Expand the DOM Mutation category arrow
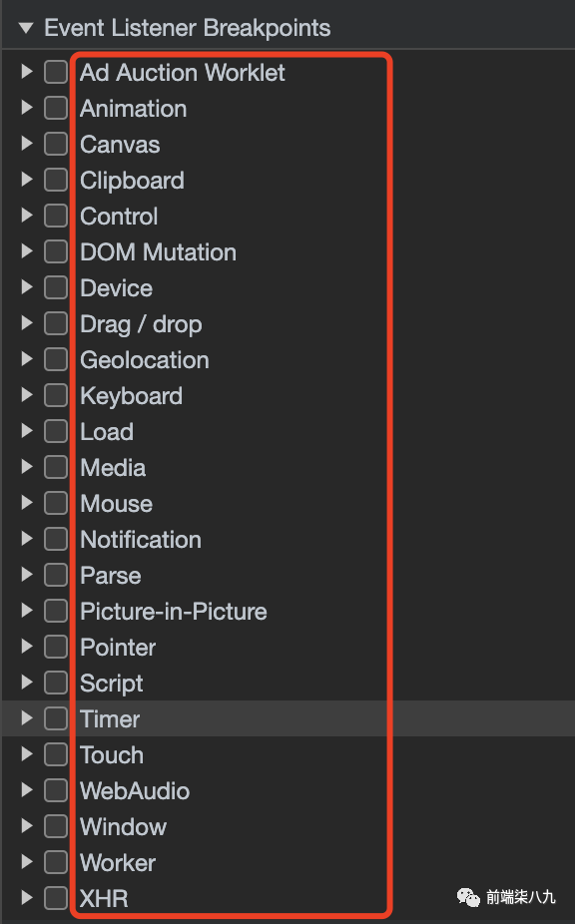Screen dimensions: 575x924 click(x=27, y=251)
